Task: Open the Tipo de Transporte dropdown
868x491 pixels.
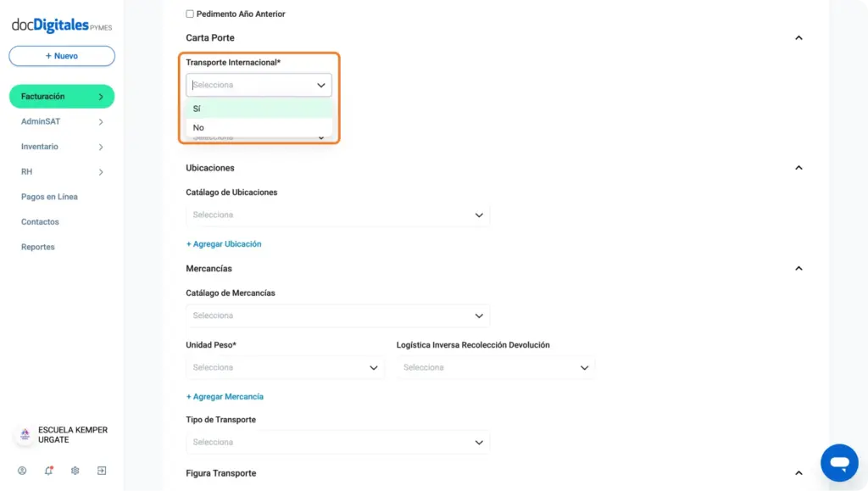Action: [x=337, y=443]
